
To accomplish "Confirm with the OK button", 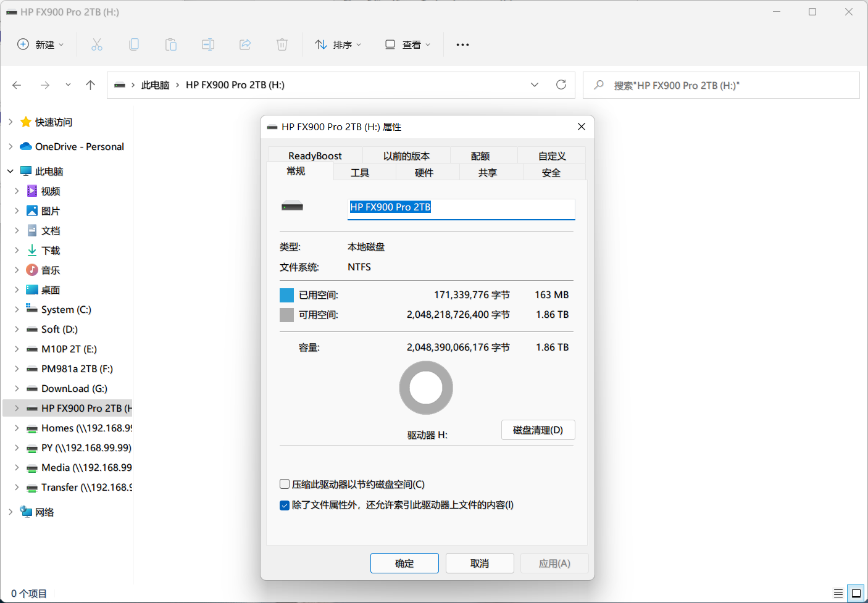I will click(404, 563).
